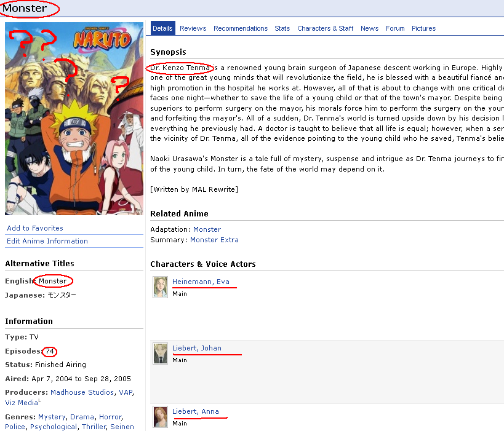Click Characters & Voice Actors heading
Screen dimensions: 504x431
point(203,264)
